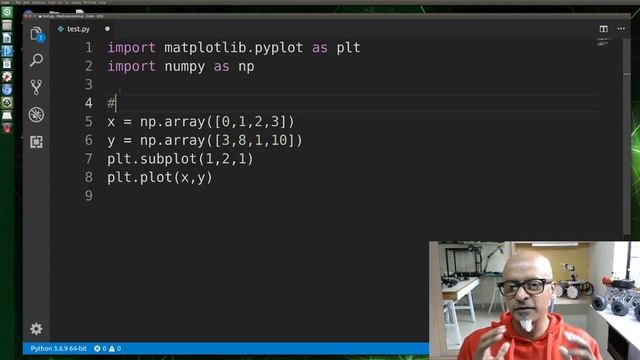Open the More Actions ellipsis menu
Screen dimensions: 640x360
click(621, 29)
